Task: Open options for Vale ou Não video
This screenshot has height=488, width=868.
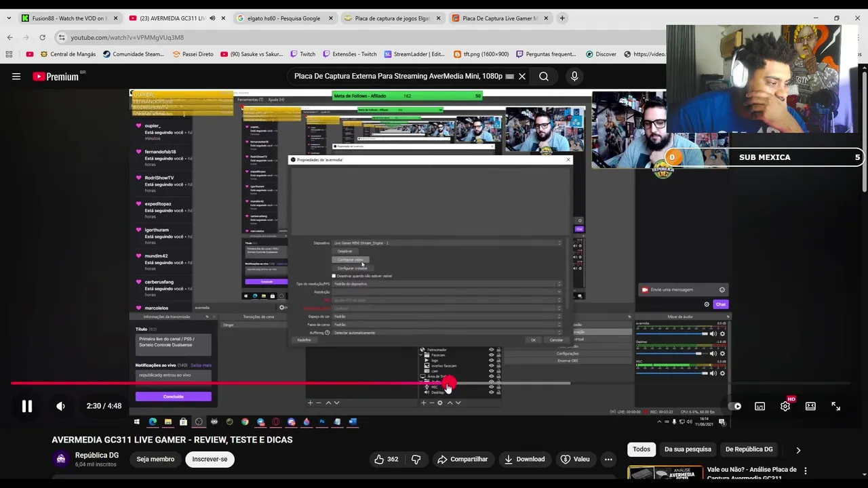Action: pos(806,470)
